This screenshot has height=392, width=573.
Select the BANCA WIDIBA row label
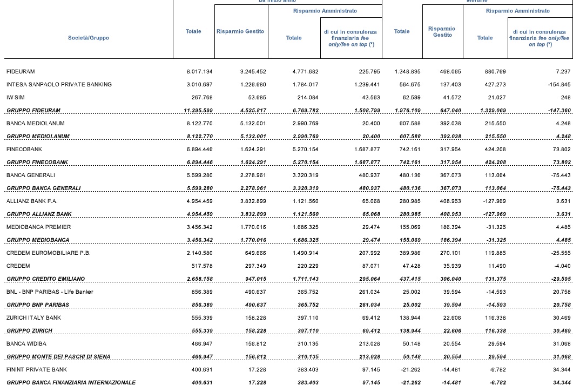click(x=26, y=344)
